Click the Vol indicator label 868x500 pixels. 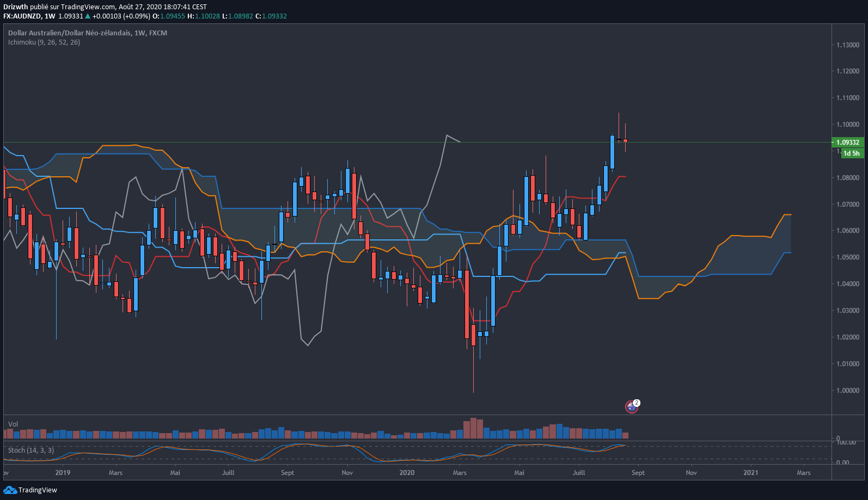13,424
